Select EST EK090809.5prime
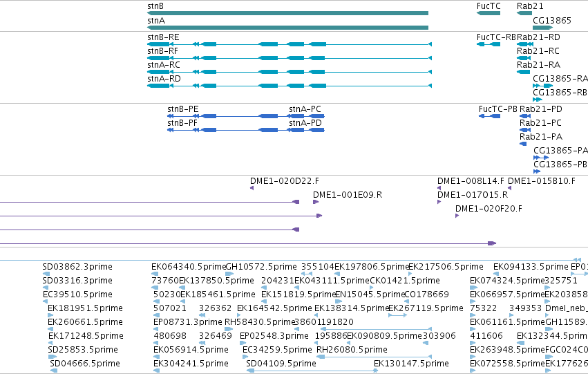Screen dimensions: 588x374 [x=384, y=337]
